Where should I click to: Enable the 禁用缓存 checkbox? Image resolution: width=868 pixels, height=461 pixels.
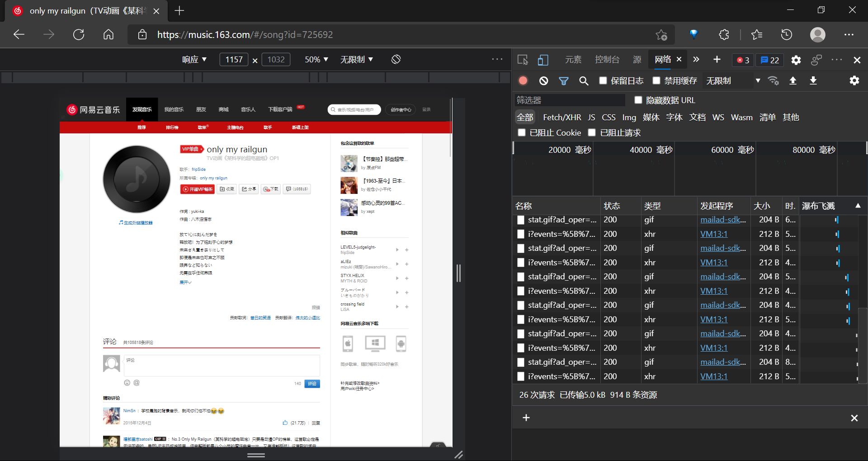click(x=656, y=80)
